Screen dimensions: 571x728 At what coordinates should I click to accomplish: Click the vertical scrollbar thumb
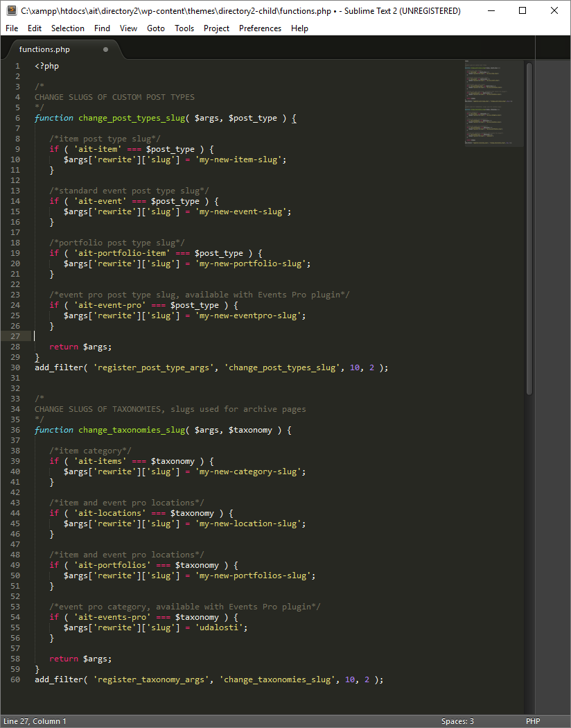tap(529, 228)
